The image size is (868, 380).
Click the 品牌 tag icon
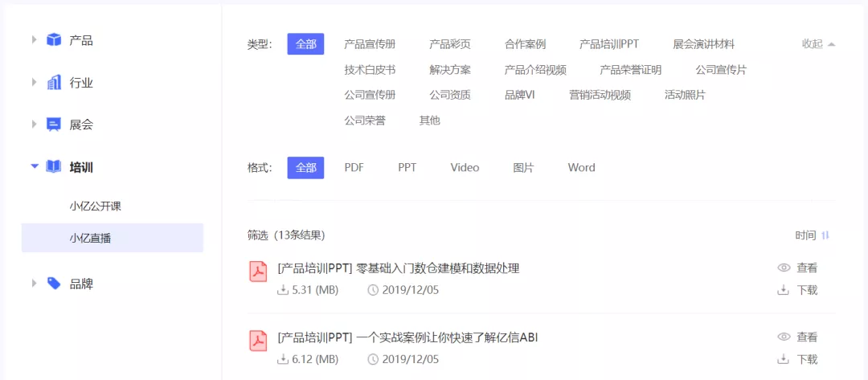54,284
